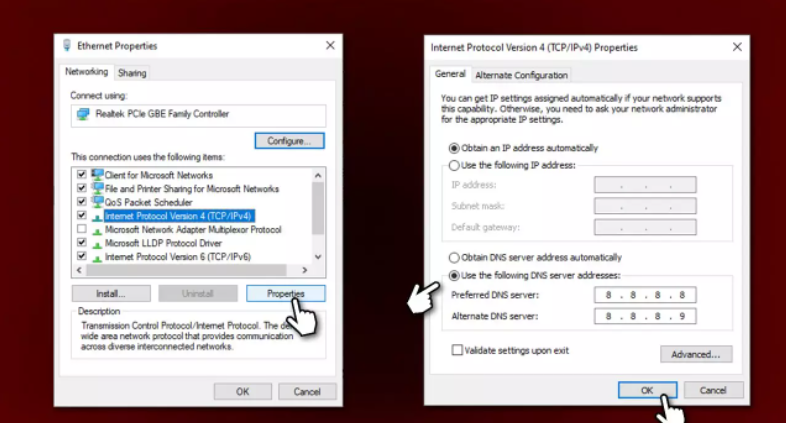Click the File and Printer Sharing icon

(97, 188)
